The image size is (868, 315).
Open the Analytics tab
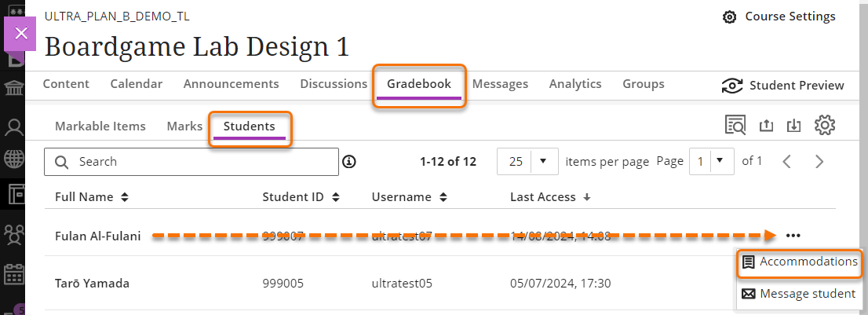click(575, 84)
